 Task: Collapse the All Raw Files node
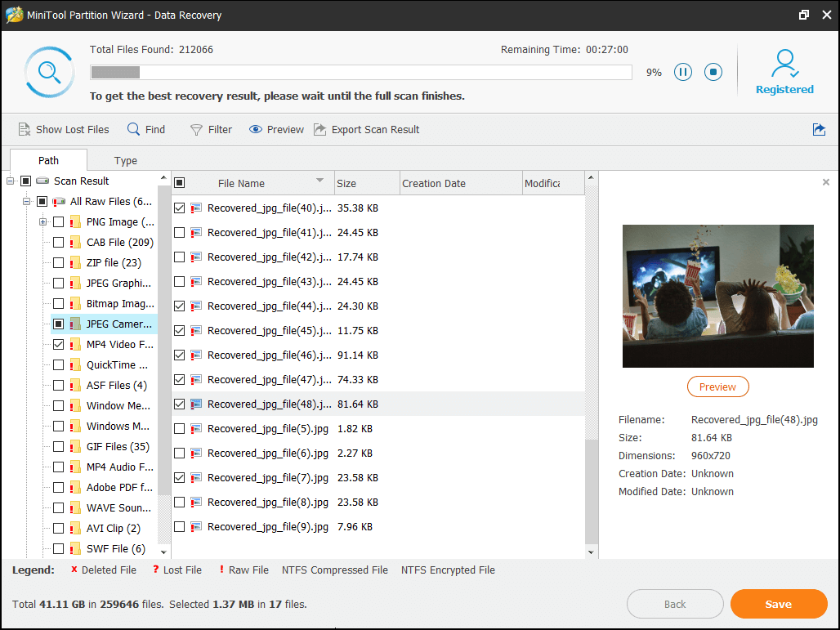click(26, 202)
